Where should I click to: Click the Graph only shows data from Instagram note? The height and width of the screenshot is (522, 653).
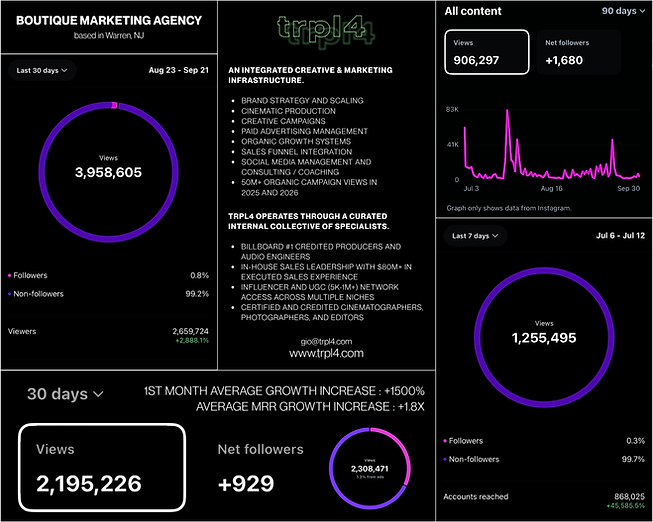pos(509,208)
